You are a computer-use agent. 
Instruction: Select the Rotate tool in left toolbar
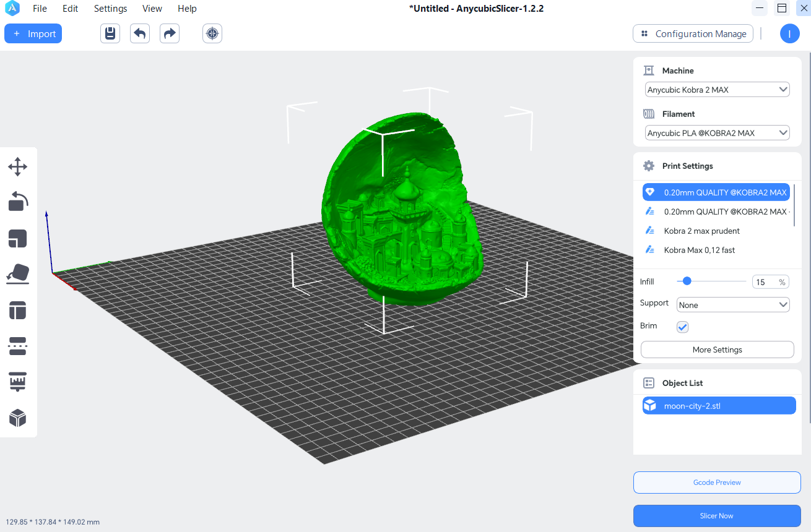(x=17, y=202)
